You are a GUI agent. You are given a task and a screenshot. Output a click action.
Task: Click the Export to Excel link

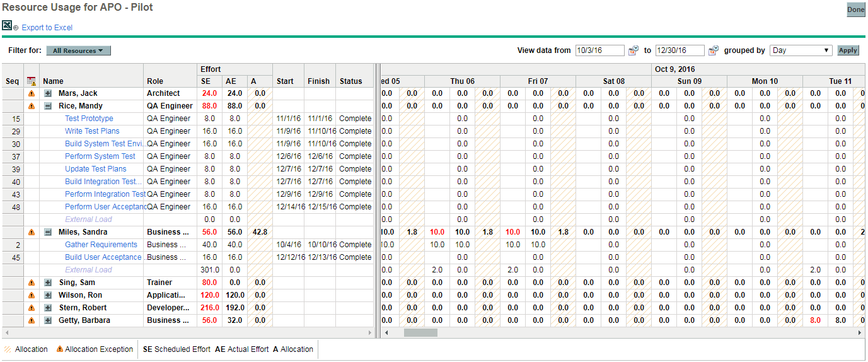[x=47, y=28]
